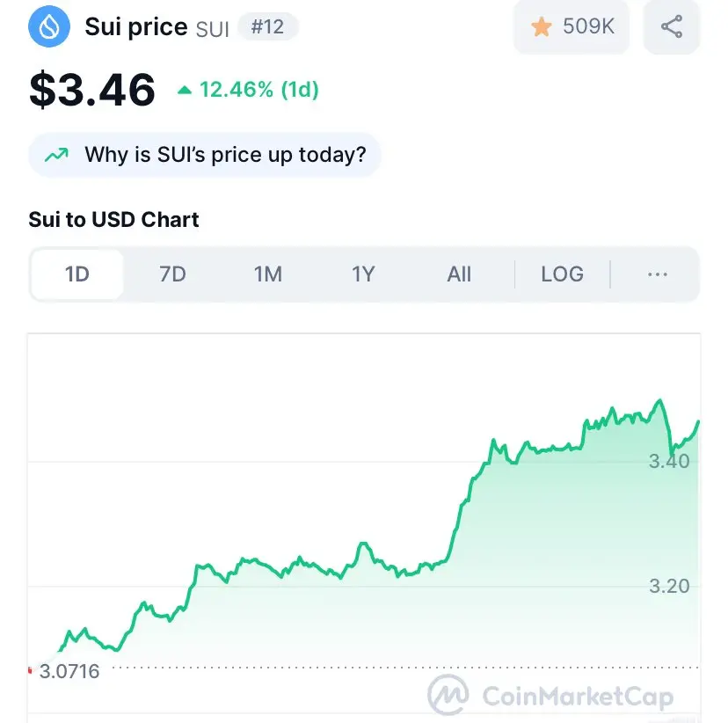This screenshot has width=728, height=723.
Task: Show the All time chart range
Action: 459,274
